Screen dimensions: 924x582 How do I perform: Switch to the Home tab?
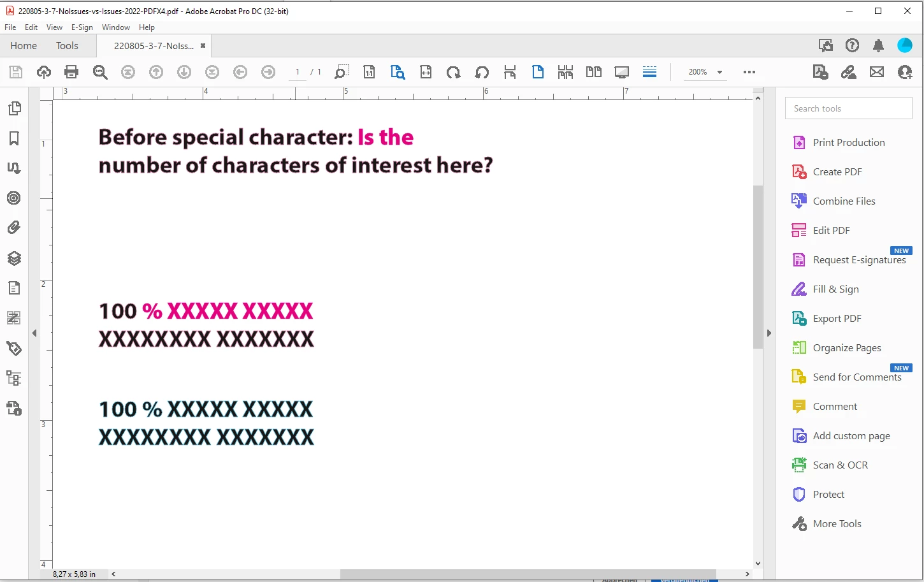(24, 46)
